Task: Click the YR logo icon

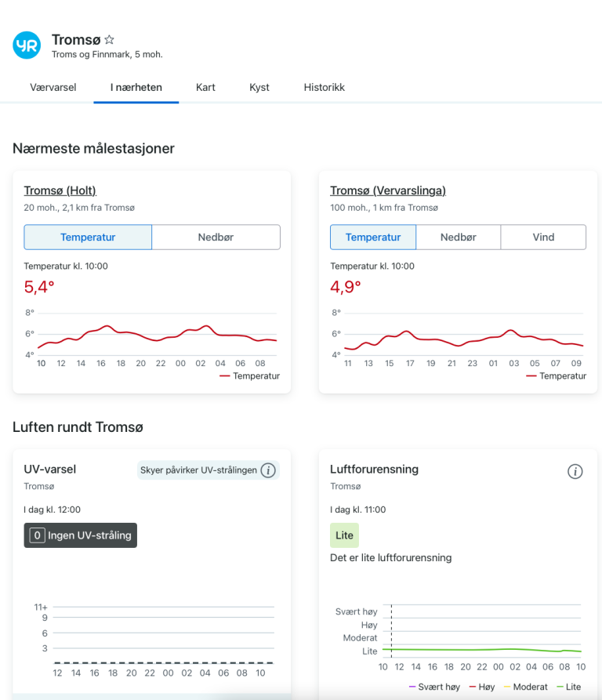Action: point(27,45)
